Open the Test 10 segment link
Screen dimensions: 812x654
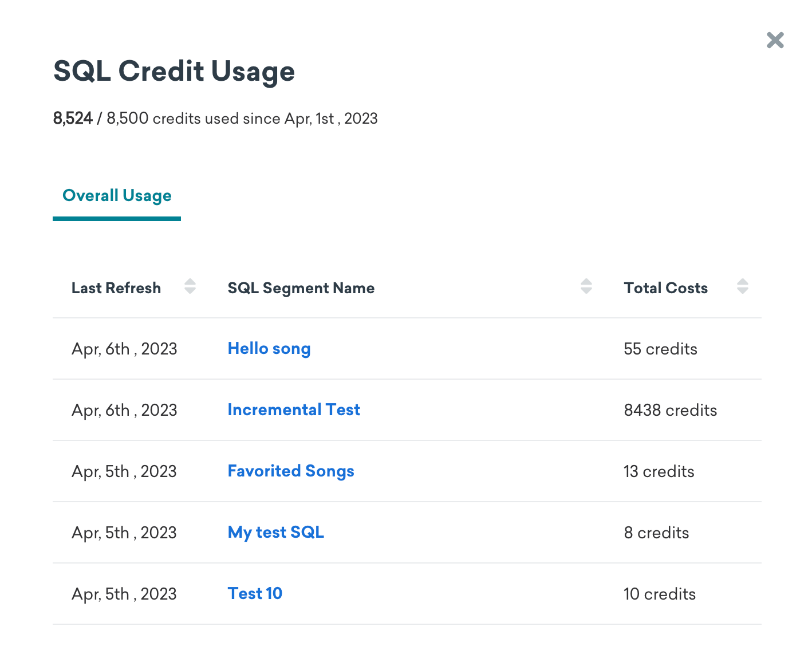coord(255,594)
